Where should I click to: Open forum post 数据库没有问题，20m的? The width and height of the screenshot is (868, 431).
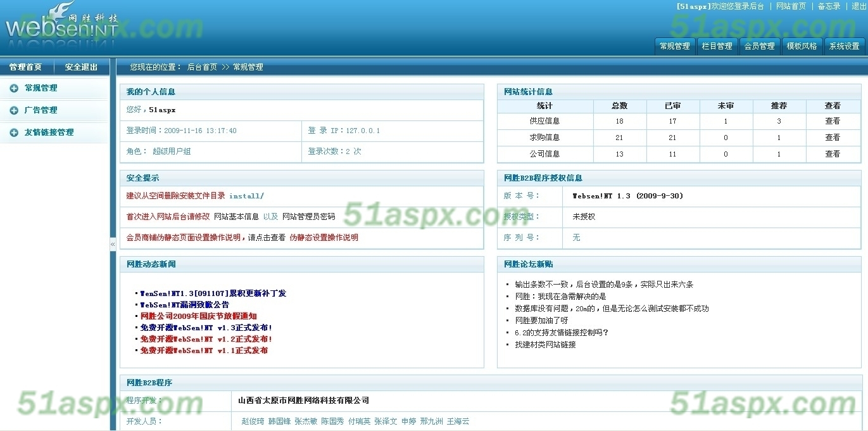[x=612, y=309]
